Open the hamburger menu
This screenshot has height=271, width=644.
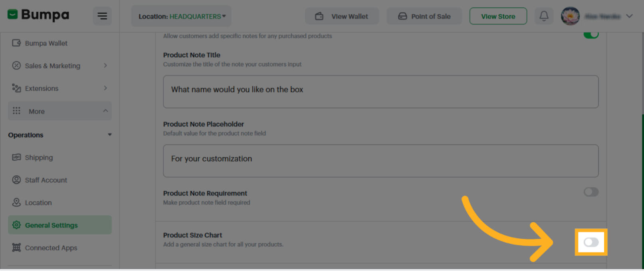pos(102,16)
